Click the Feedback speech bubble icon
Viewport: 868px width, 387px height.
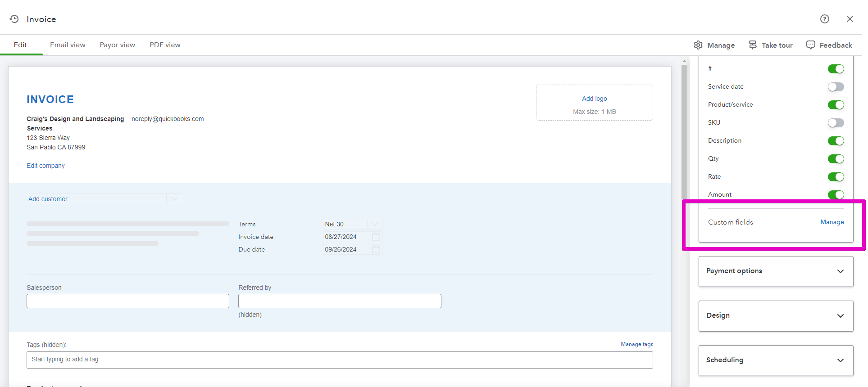pyautogui.click(x=811, y=45)
